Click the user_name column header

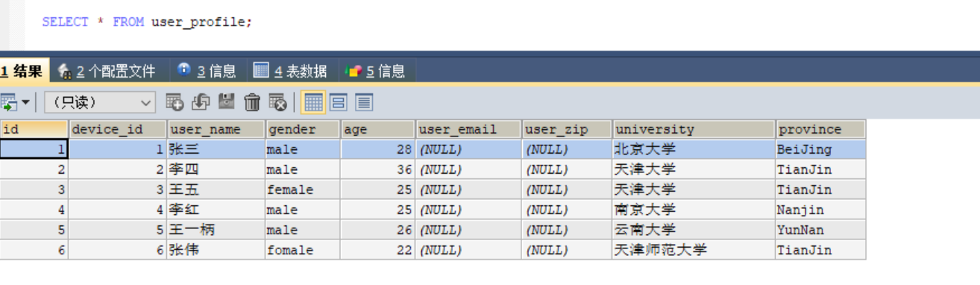pos(216,129)
